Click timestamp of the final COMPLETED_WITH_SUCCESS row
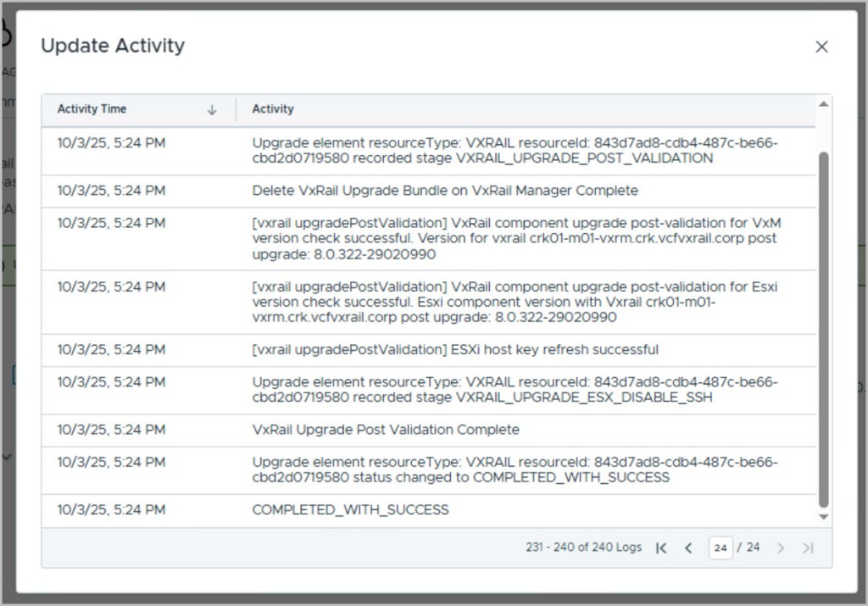This screenshot has height=606, width=868. [111, 509]
